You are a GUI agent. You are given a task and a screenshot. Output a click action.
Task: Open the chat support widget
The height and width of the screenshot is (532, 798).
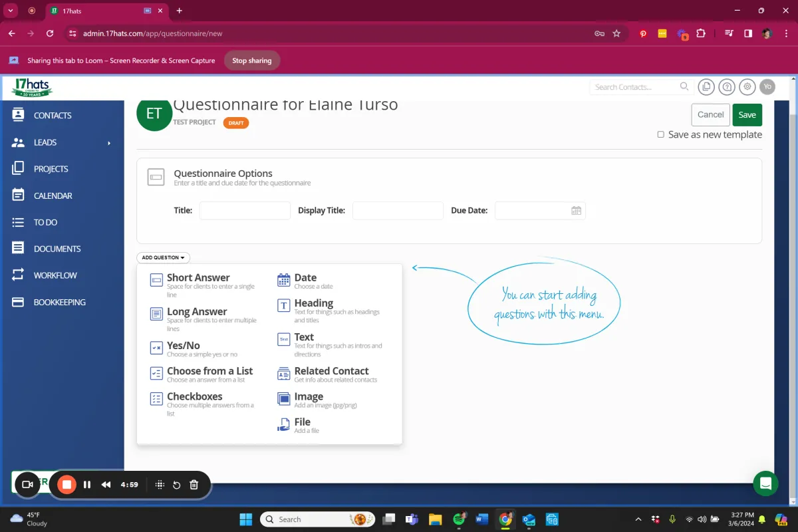[765, 483]
